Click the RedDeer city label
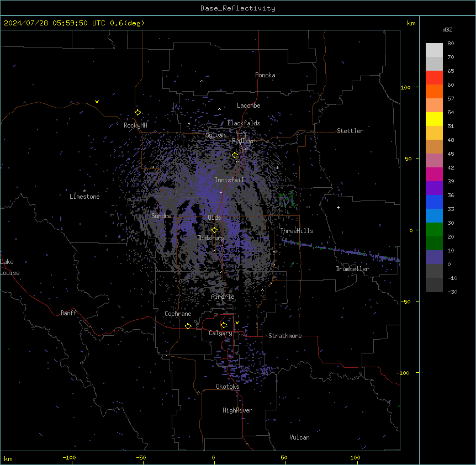 tap(243, 141)
